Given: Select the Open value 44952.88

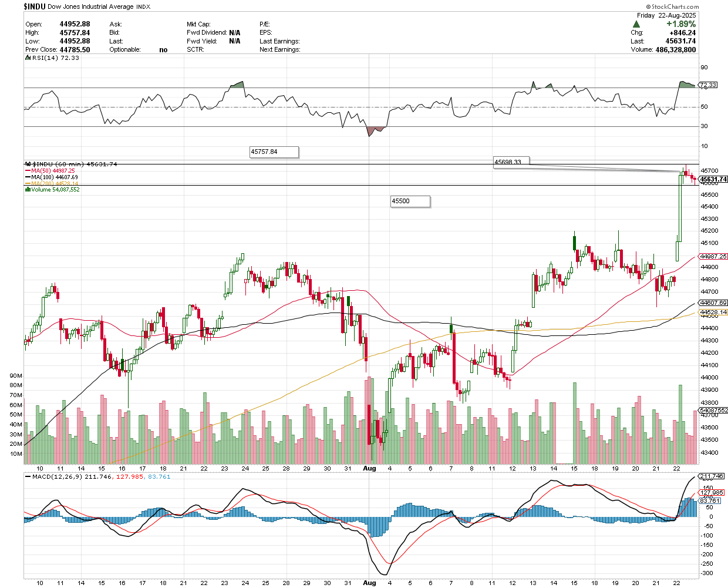Looking at the screenshot, I should [75, 24].
